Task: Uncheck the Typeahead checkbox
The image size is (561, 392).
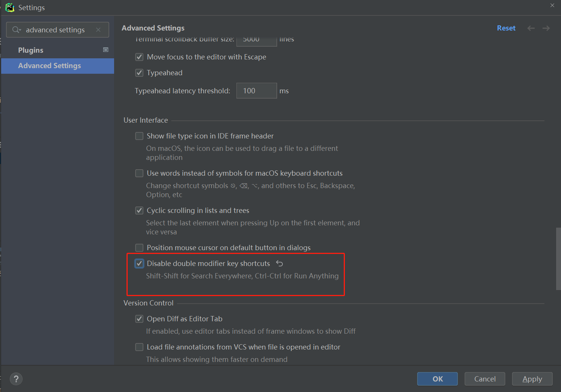Action: (139, 73)
